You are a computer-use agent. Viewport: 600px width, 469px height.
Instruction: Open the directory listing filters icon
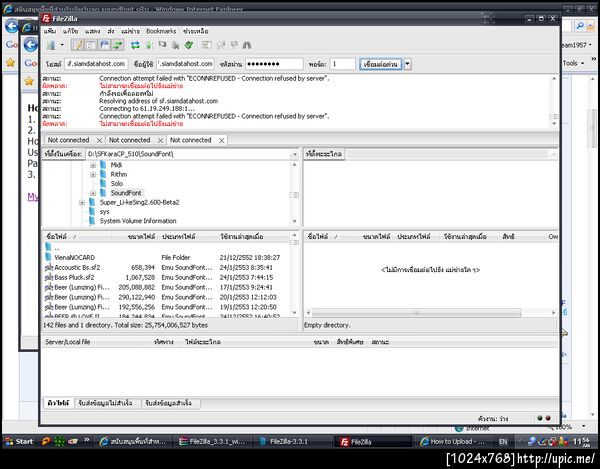(x=207, y=45)
